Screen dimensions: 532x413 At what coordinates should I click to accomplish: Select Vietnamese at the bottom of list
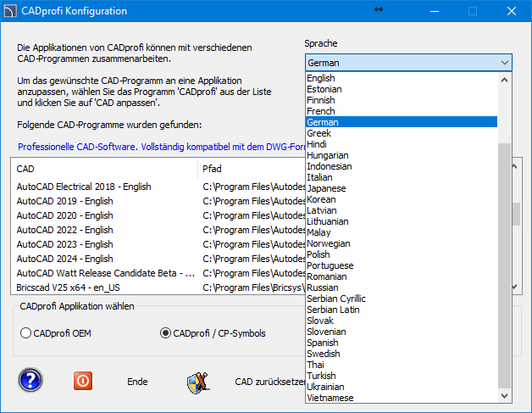coord(330,398)
